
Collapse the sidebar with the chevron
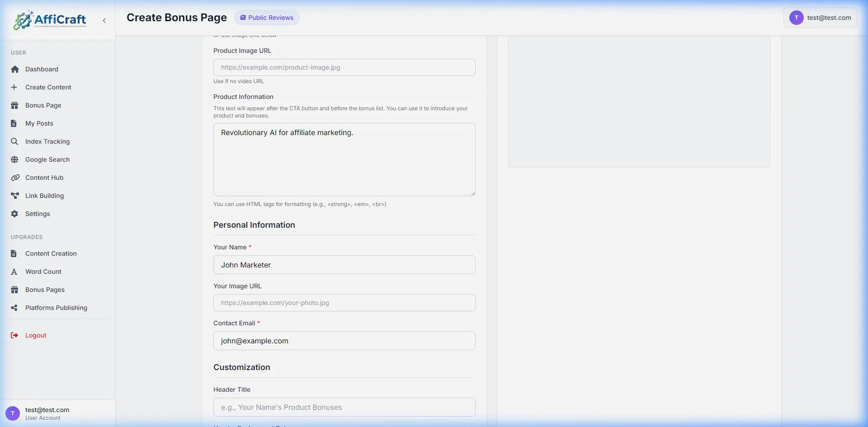point(104,20)
